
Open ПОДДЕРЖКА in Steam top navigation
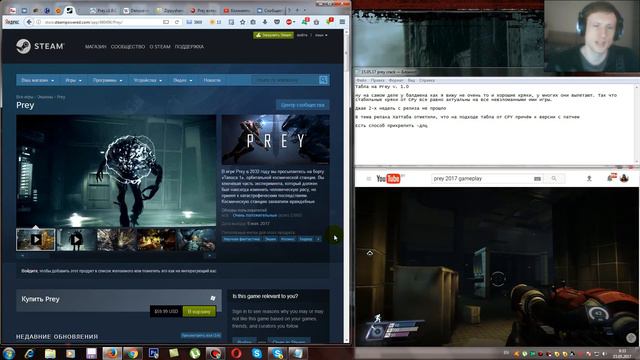189,47
